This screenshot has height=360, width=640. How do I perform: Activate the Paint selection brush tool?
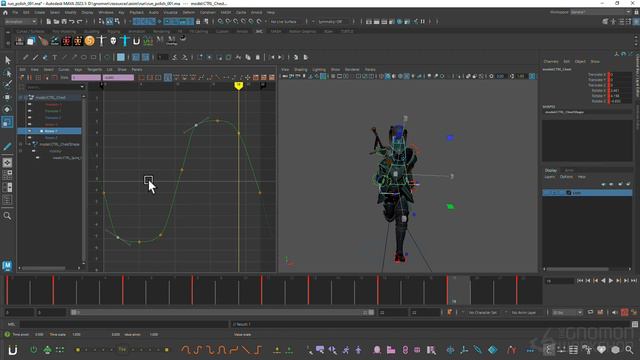point(7,85)
